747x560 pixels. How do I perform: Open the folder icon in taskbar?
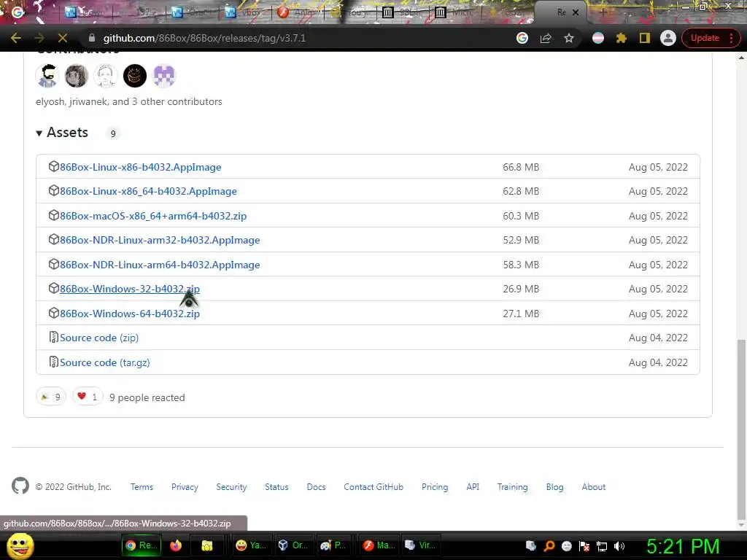(x=206, y=545)
